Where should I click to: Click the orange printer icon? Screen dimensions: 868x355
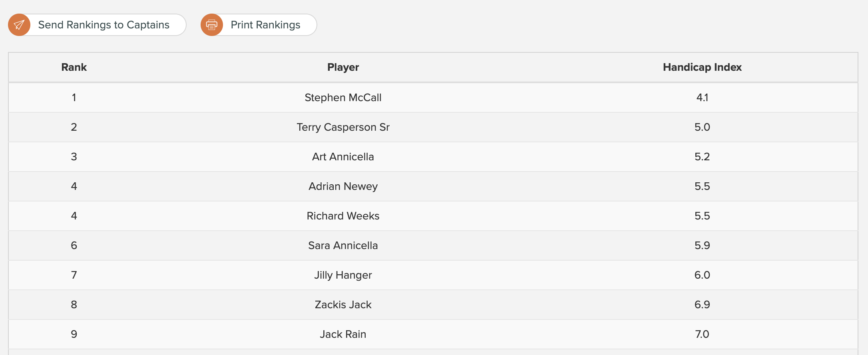[x=212, y=25]
